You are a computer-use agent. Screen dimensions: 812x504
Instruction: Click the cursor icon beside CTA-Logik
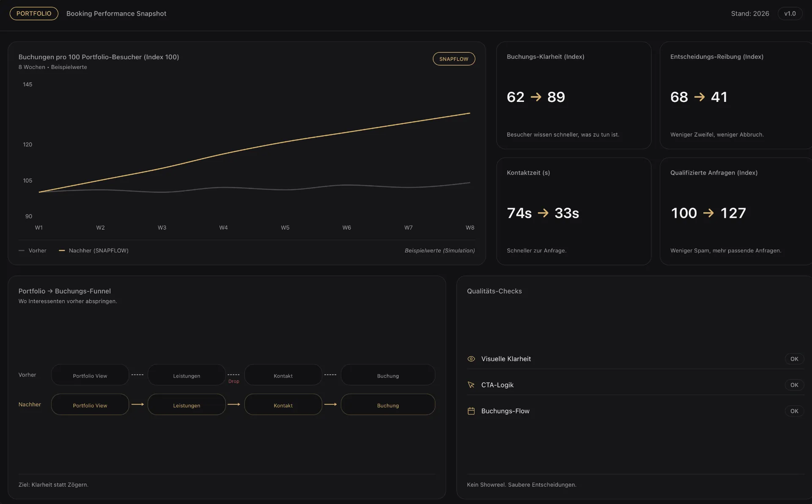(471, 385)
